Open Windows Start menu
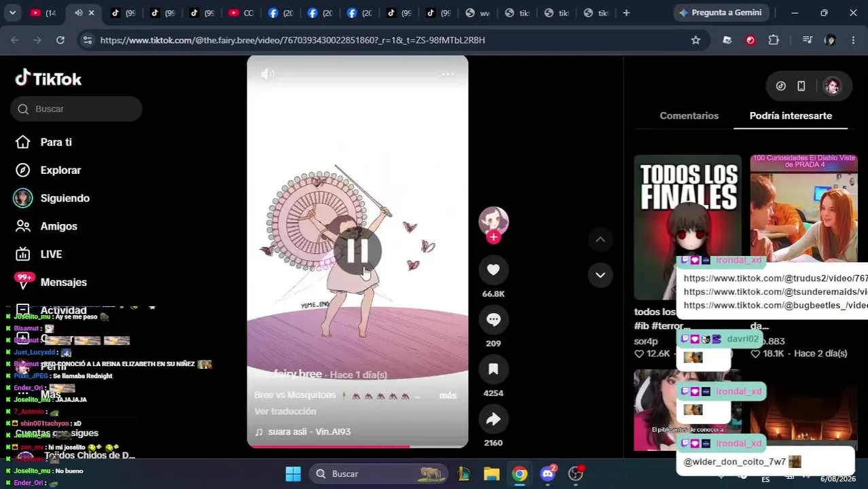868x489 pixels. (293, 473)
